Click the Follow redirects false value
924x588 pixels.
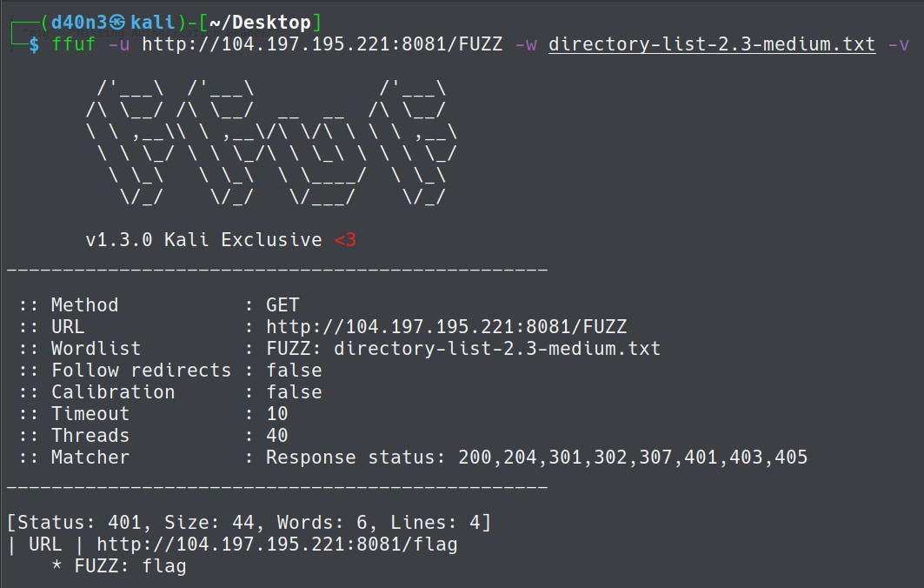(294, 371)
